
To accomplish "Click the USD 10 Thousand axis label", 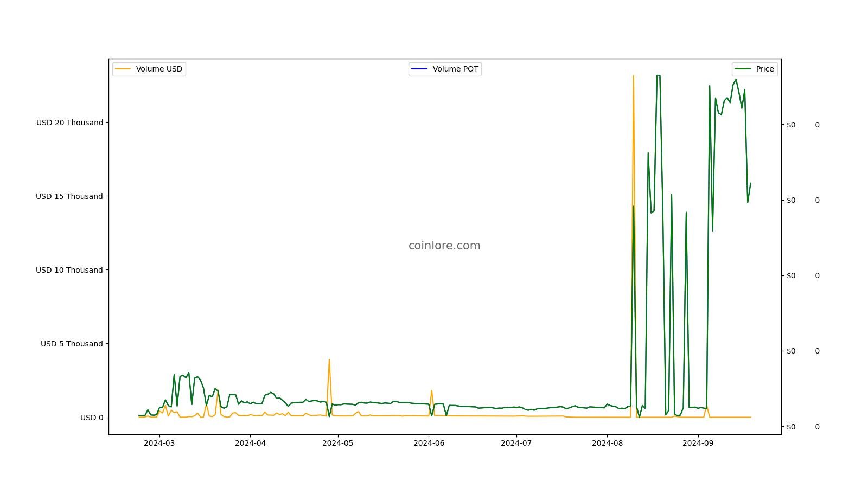I will pyautogui.click(x=69, y=270).
